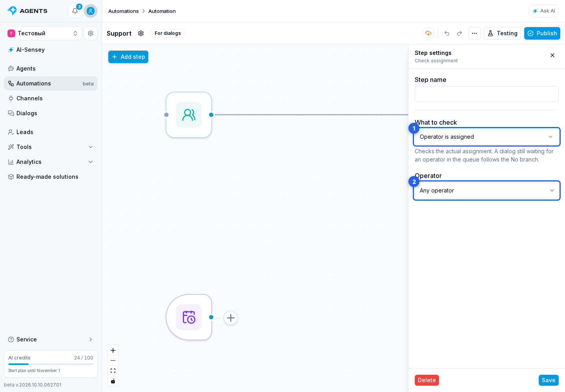The width and height of the screenshot is (565, 392).
Task: Click the AI credits progress bar
Action: (x=51, y=364)
